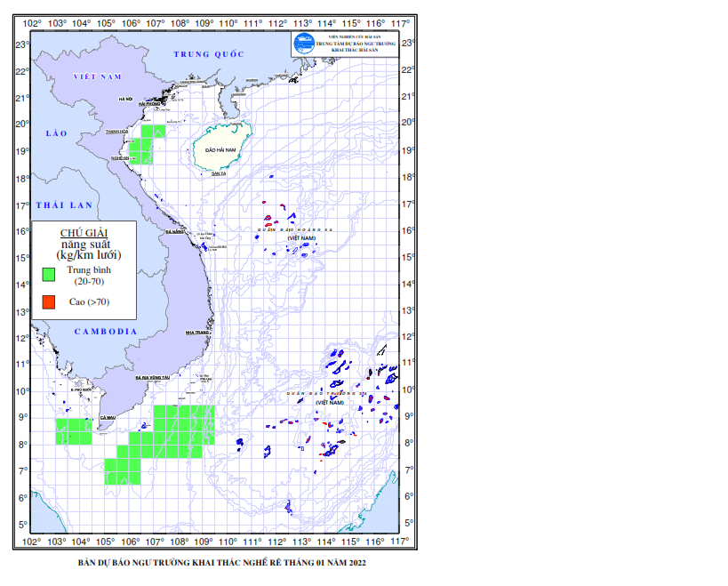Click the SAN YA label below Hainan
Image resolution: width=728 pixels, height=586 pixels.
click(x=218, y=173)
